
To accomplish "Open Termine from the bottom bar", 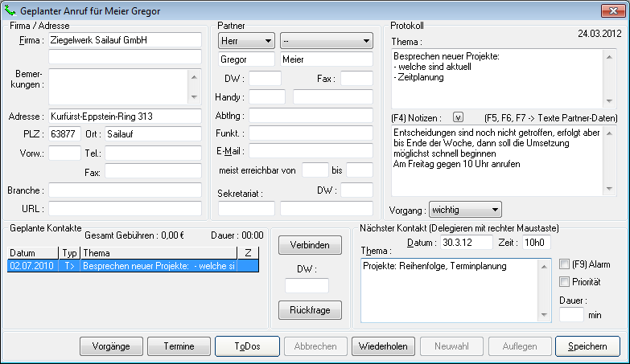I will (x=179, y=346).
